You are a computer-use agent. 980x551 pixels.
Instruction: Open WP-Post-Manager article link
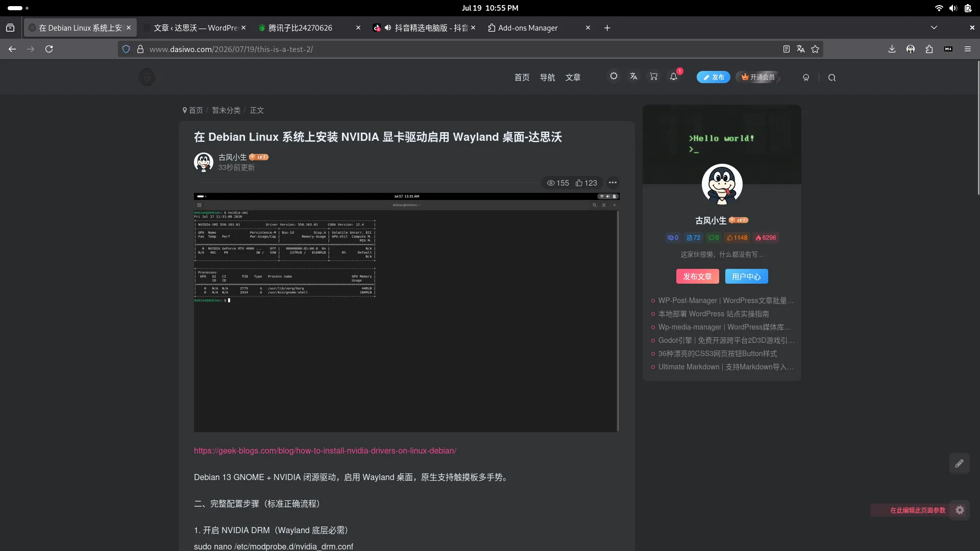pyautogui.click(x=726, y=300)
